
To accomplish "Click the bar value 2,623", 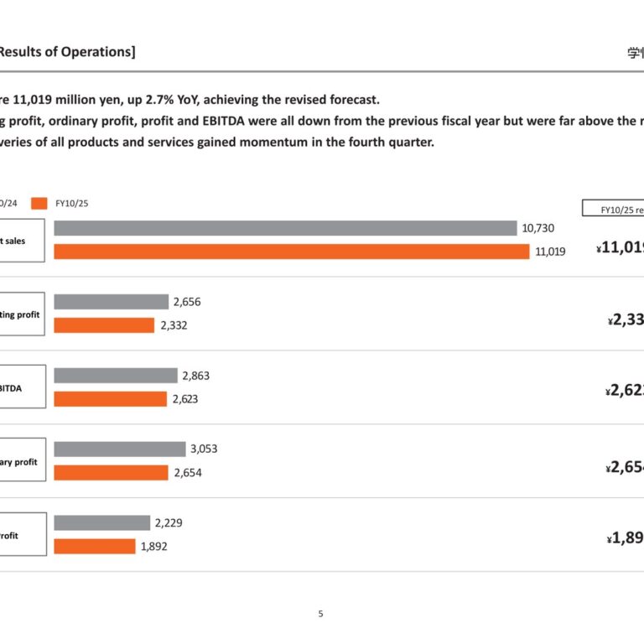I will point(185,399).
